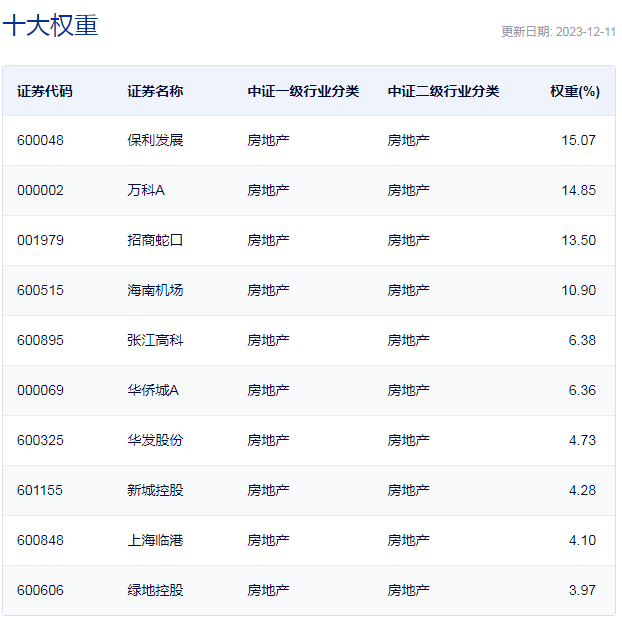This screenshot has height=625, width=622.
Task: Select stock name 保利发展
Action: pos(155,140)
